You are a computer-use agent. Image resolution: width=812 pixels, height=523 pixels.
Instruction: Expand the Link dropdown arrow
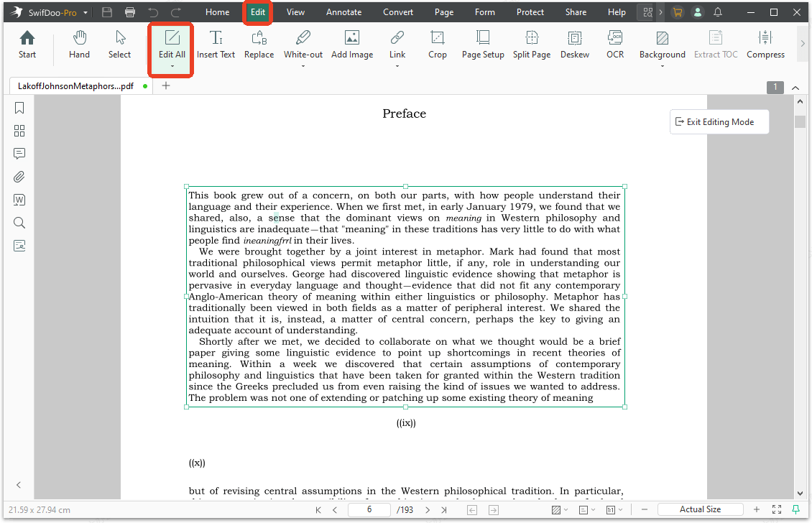(x=397, y=66)
